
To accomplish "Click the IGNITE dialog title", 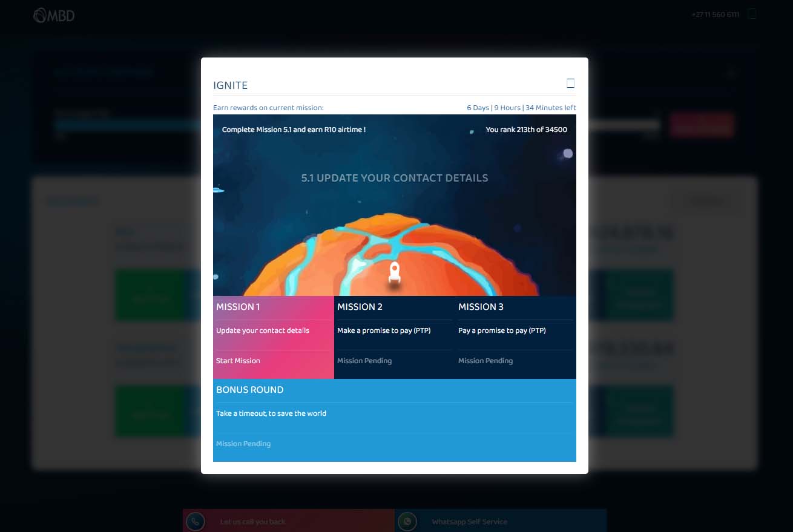I will tap(231, 85).
